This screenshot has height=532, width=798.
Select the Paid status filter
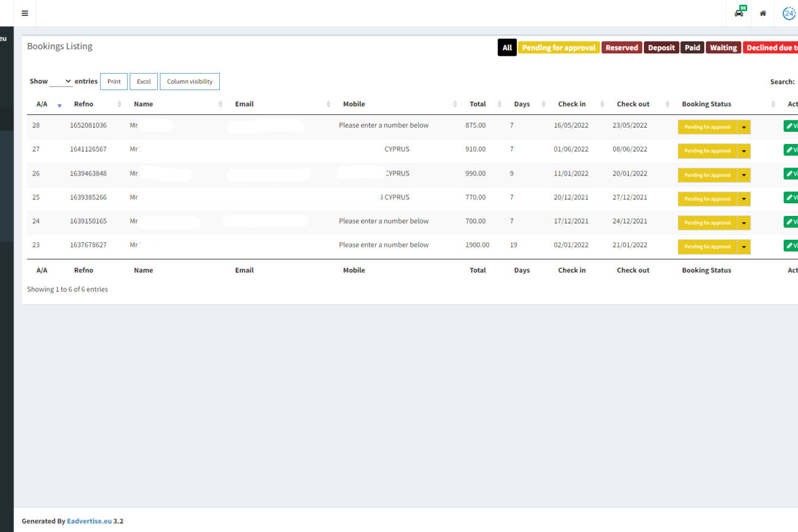pyautogui.click(x=692, y=48)
